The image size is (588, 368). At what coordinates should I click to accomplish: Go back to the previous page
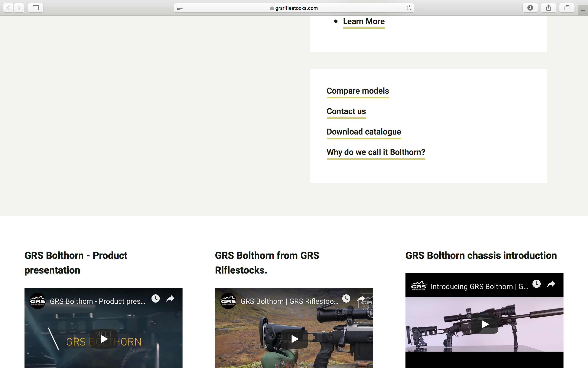click(9, 8)
